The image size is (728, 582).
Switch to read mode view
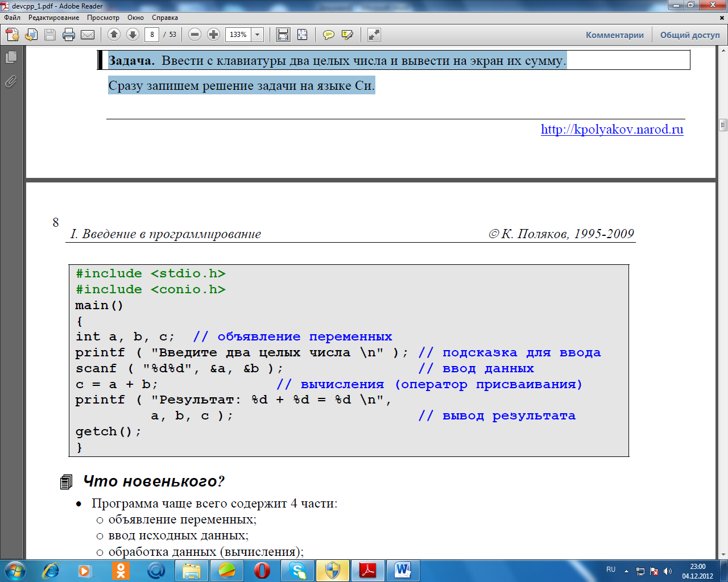coord(374,35)
